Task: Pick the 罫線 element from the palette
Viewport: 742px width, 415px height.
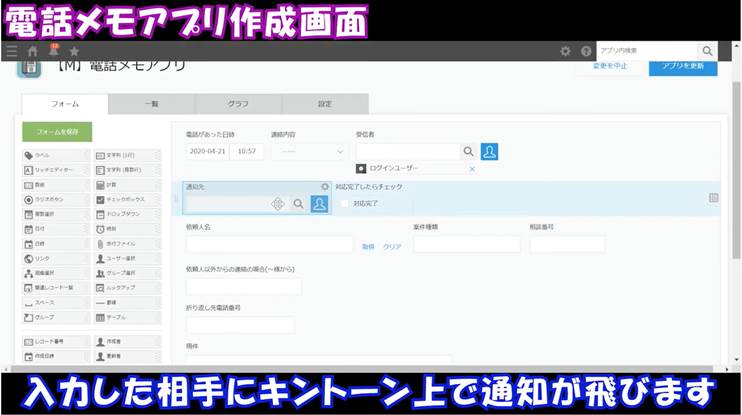Action: (127, 302)
